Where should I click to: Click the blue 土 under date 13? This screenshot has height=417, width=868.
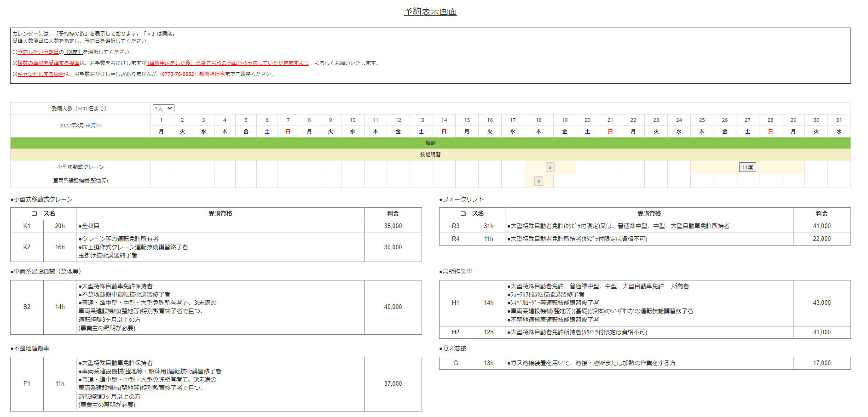click(421, 131)
